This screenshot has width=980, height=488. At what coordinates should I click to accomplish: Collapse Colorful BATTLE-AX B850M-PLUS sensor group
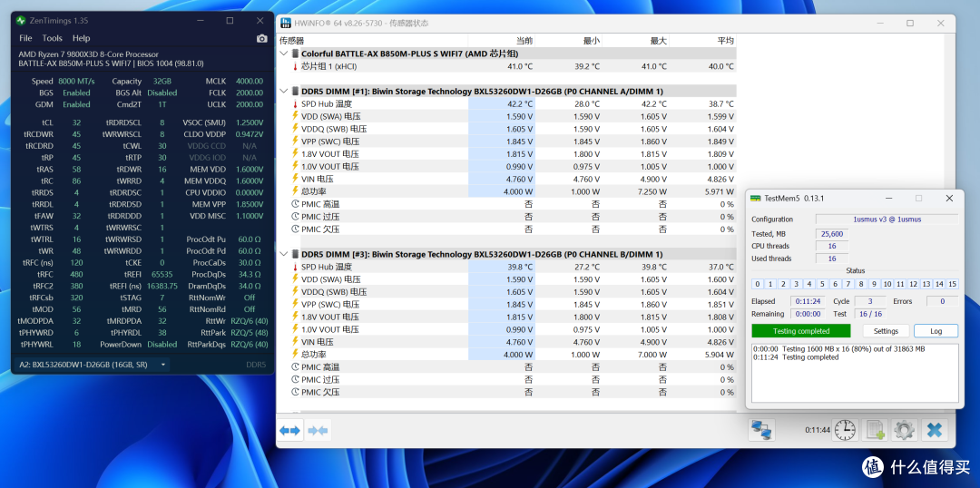click(284, 54)
